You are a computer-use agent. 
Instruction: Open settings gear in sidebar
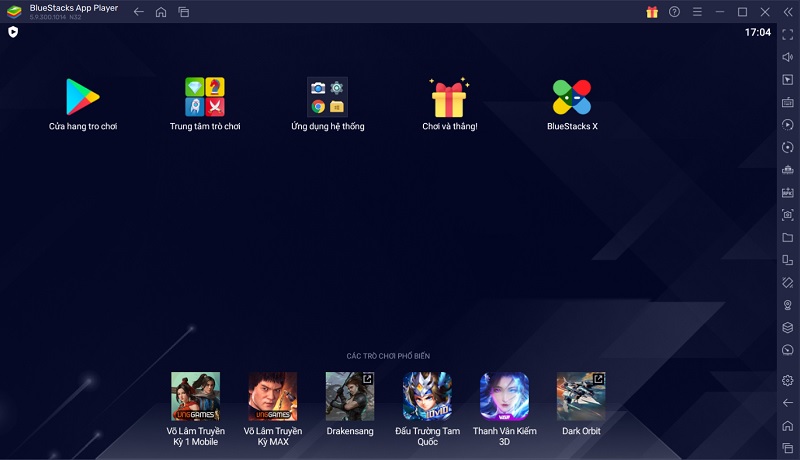788,380
